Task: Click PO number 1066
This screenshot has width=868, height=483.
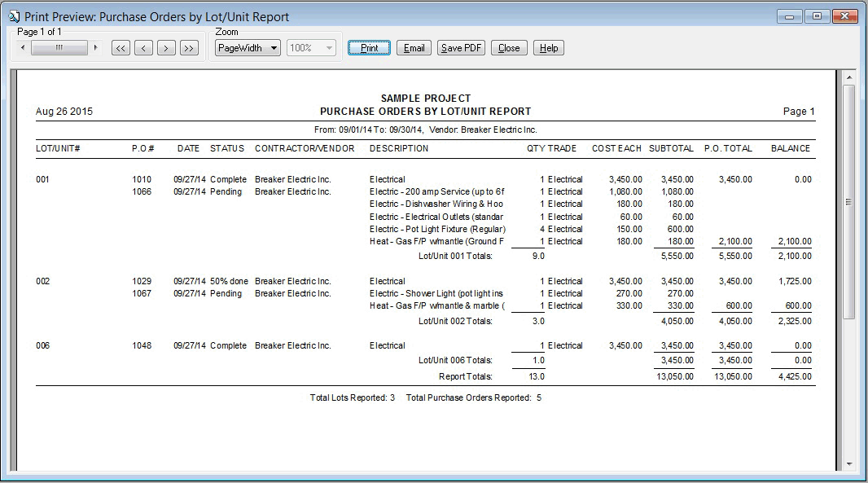Action: 142,191
